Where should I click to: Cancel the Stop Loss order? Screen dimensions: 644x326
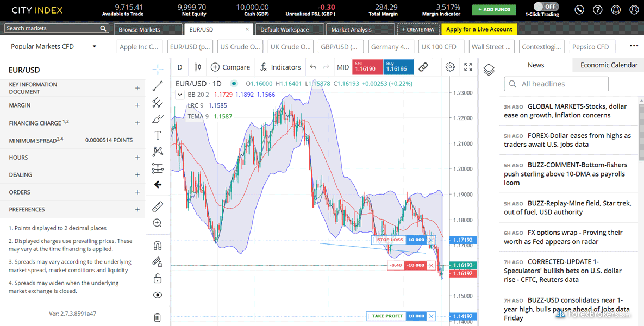[431, 240]
